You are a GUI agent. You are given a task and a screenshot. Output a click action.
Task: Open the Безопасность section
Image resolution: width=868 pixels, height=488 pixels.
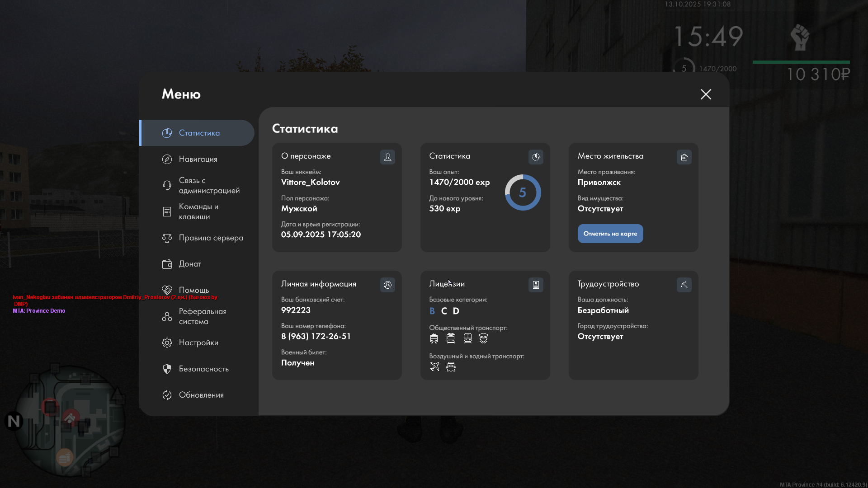(203, 369)
